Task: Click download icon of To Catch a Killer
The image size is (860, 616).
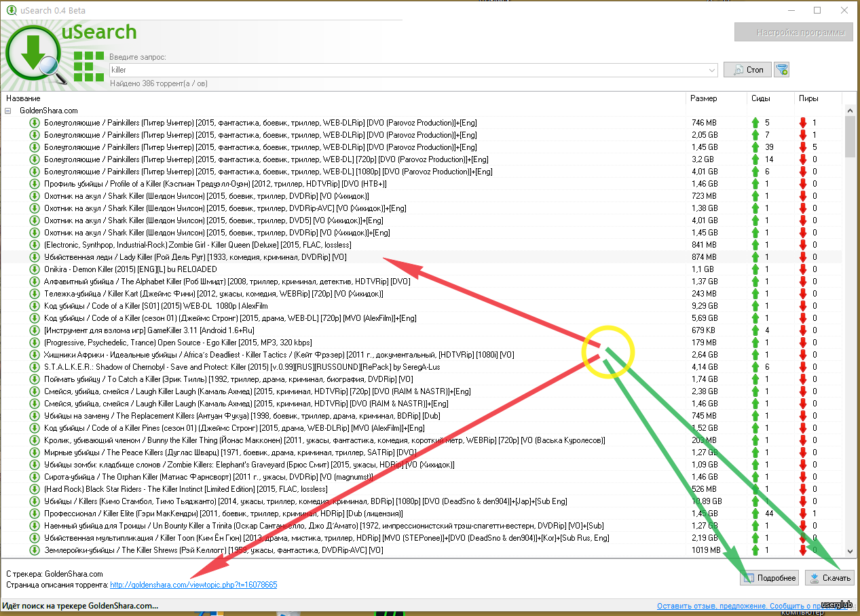Action: [x=35, y=379]
